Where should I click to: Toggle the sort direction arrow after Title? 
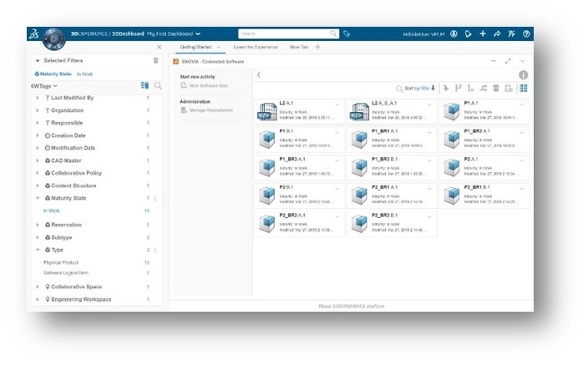[433, 88]
